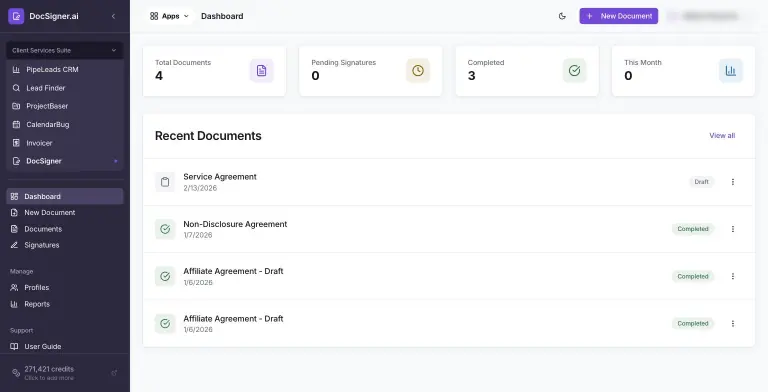Collapse the sidebar with the chevron
This screenshot has width=768, height=392.
(114, 16)
